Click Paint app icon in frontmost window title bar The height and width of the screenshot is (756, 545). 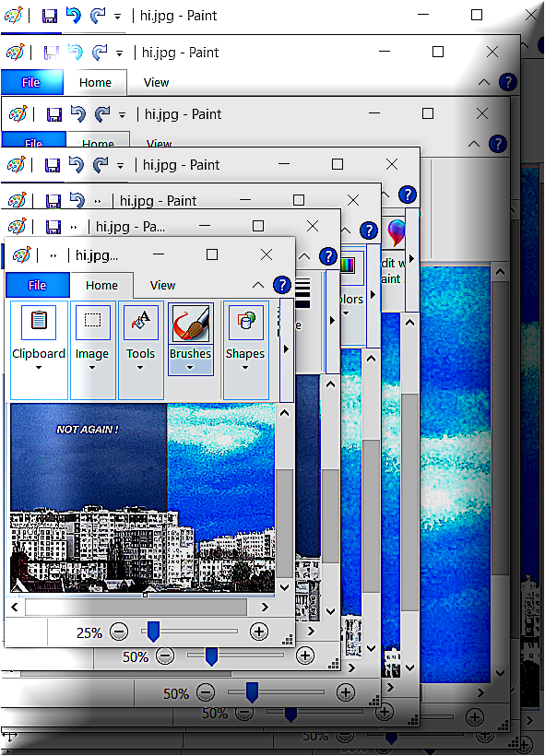(21, 254)
